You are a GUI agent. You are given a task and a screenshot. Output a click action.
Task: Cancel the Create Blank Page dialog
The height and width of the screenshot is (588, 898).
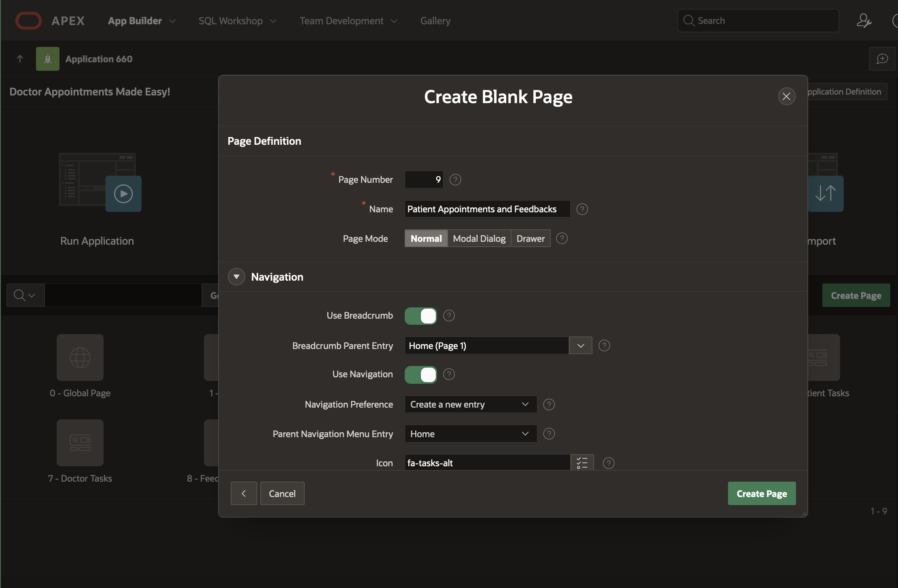[x=282, y=493]
